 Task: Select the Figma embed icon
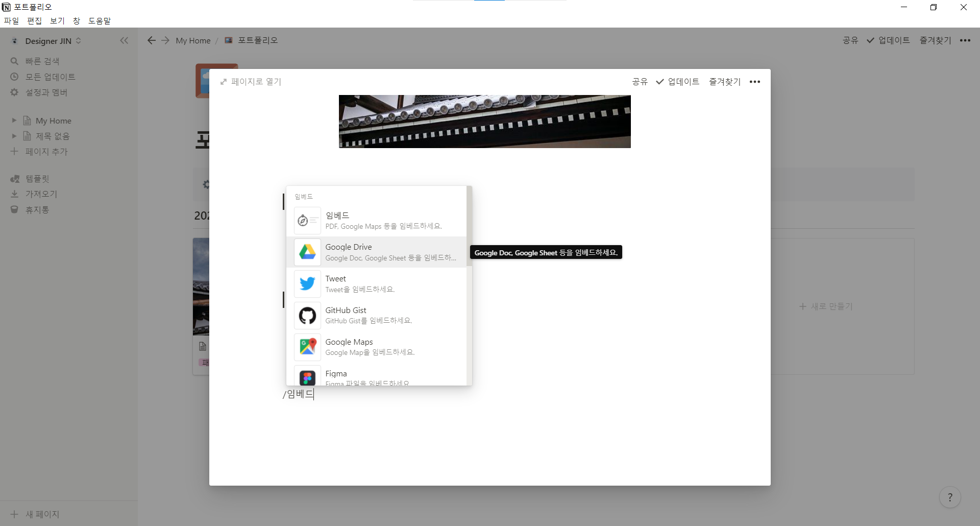coord(307,377)
